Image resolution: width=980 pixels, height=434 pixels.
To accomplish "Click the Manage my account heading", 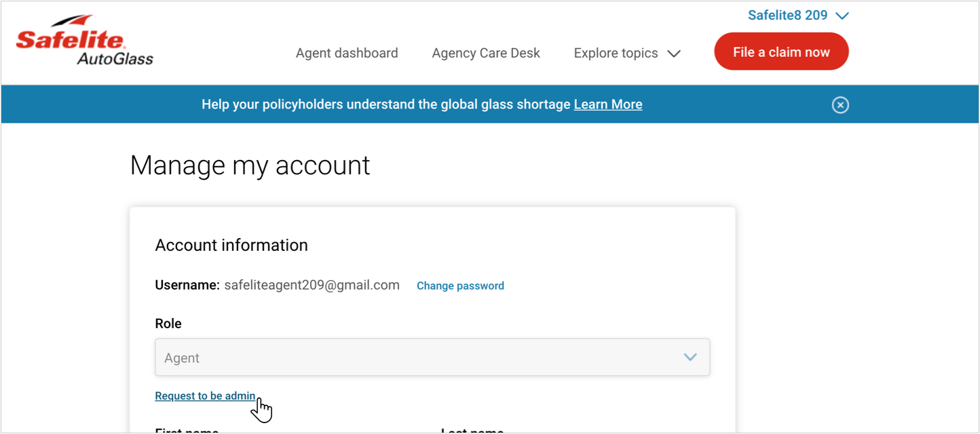I will pos(250,165).
